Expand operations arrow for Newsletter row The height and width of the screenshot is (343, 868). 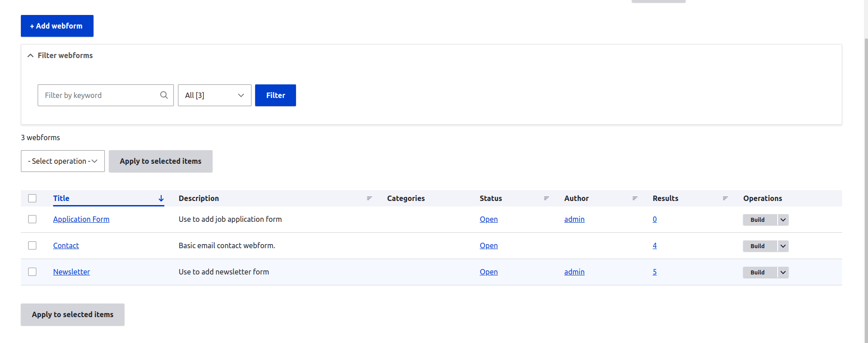click(783, 272)
